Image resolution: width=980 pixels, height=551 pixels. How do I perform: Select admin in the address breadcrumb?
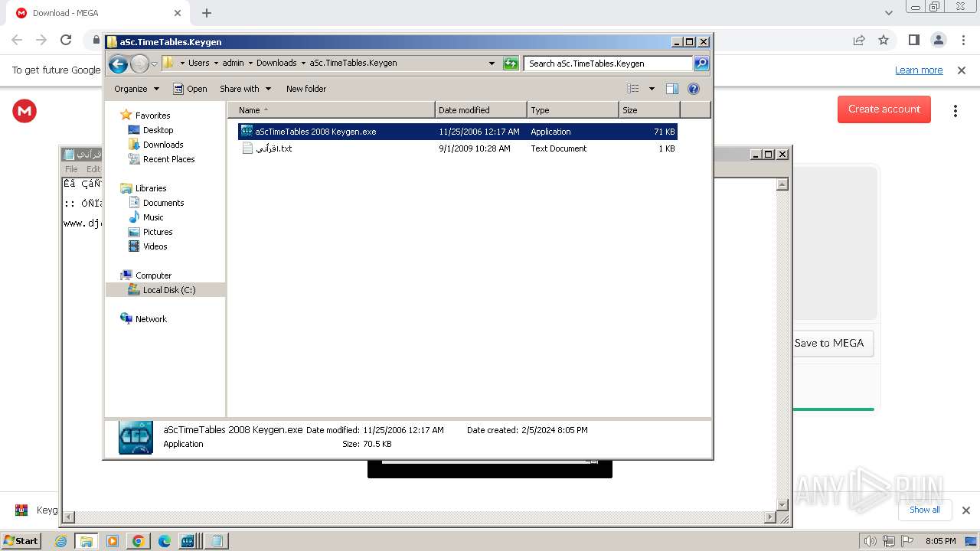[233, 63]
